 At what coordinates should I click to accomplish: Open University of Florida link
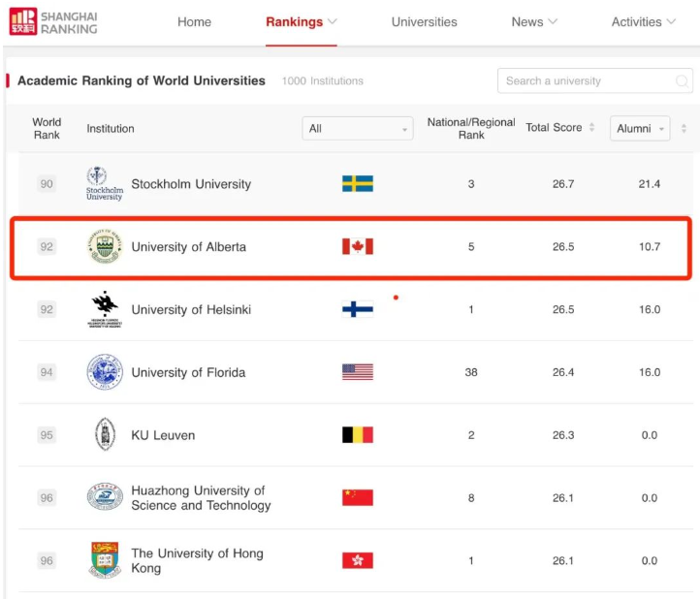pyautogui.click(x=188, y=372)
